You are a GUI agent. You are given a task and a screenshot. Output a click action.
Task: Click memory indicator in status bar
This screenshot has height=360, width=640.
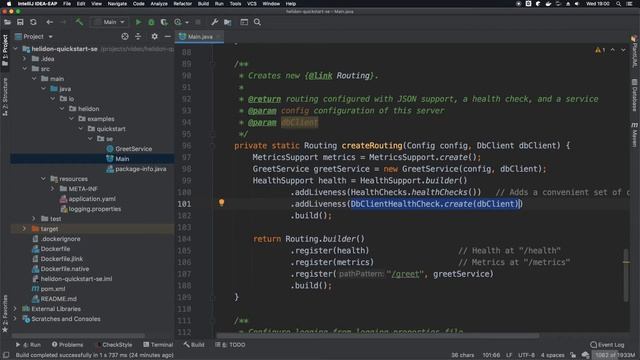coord(615,356)
